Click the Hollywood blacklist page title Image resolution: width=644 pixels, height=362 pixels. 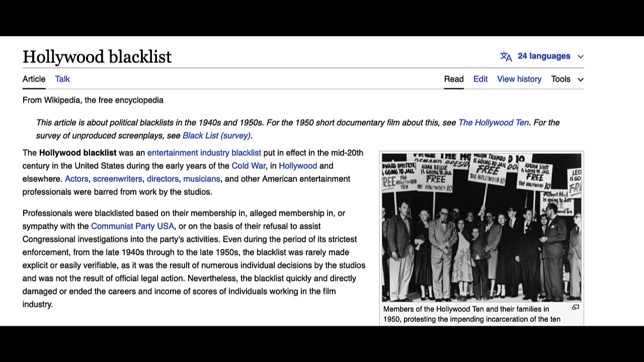coord(97,57)
